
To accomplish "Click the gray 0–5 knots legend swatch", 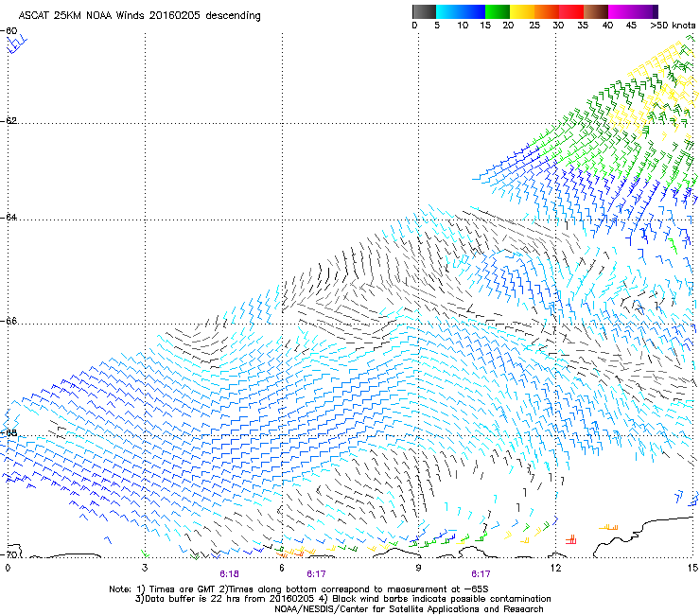I will point(424,11).
